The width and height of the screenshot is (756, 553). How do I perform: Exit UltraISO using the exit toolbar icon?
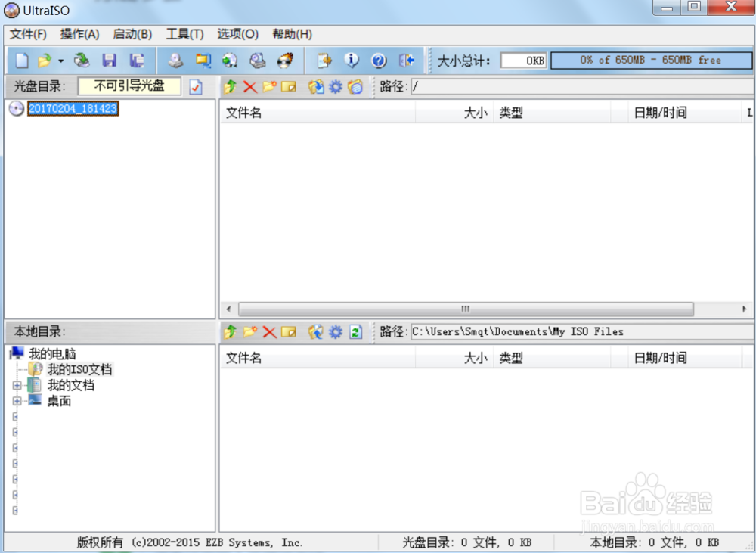pos(405,61)
